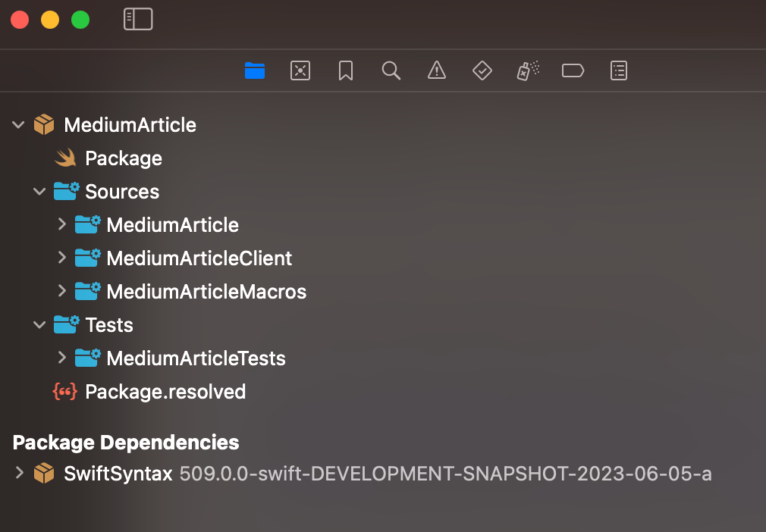Switch to the Debug navigator spray icon
Image resolution: width=766 pixels, height=532 pixels.
click(528, 70)
